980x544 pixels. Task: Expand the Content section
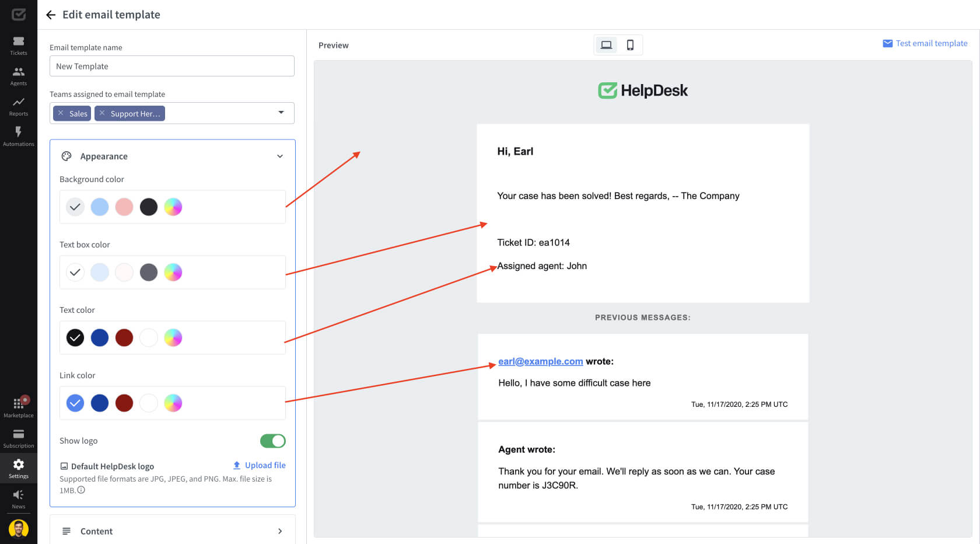tap(280, 531)
